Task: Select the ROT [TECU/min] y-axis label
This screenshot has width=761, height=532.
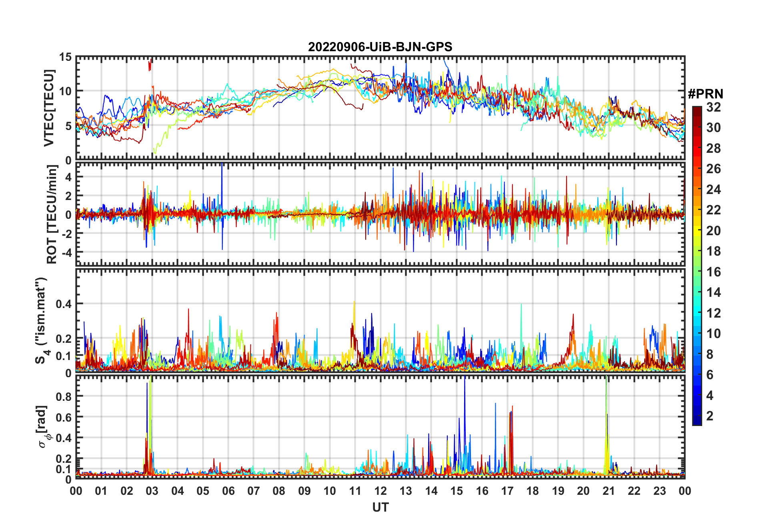Action: point(52,214)
